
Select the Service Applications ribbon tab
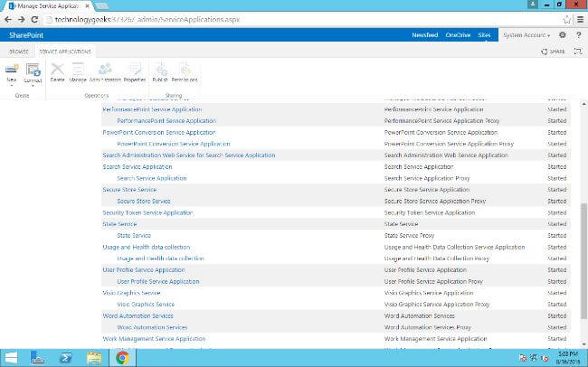click(x=65, y=52)
